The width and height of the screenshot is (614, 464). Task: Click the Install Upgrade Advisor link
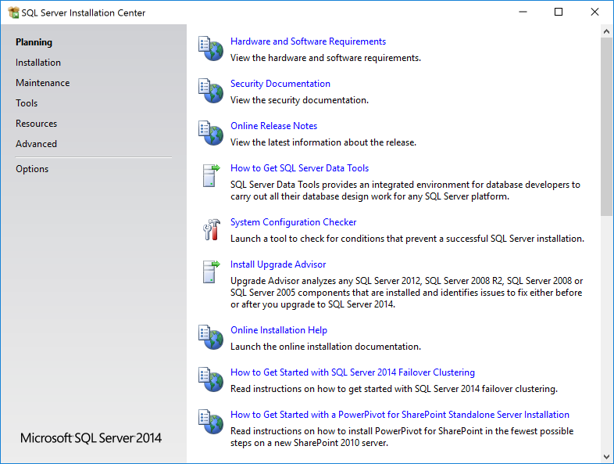pos(278,265)
